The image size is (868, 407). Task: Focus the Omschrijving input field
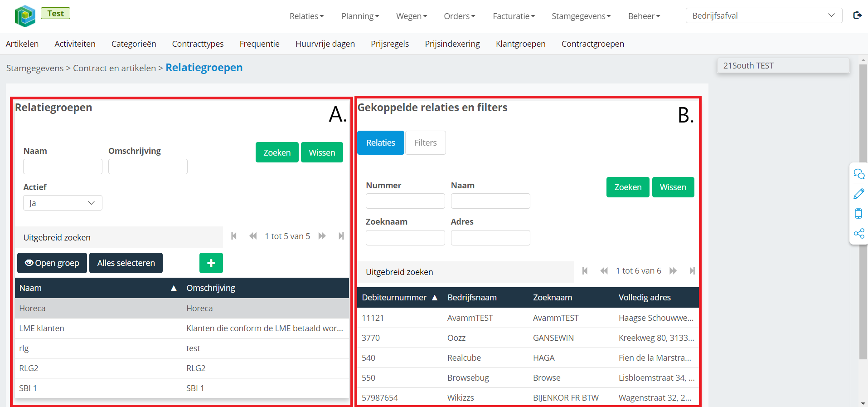[148, 167]
